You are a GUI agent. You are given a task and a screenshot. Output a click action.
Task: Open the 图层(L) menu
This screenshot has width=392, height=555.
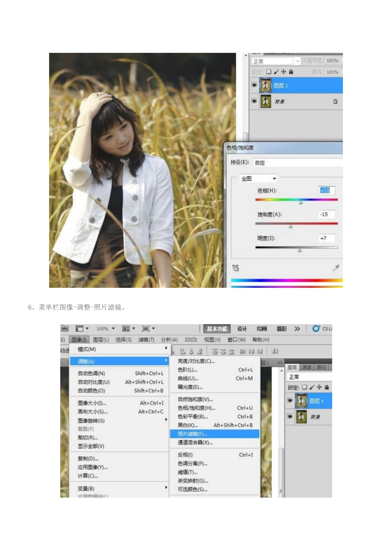[x=101, y=339]
